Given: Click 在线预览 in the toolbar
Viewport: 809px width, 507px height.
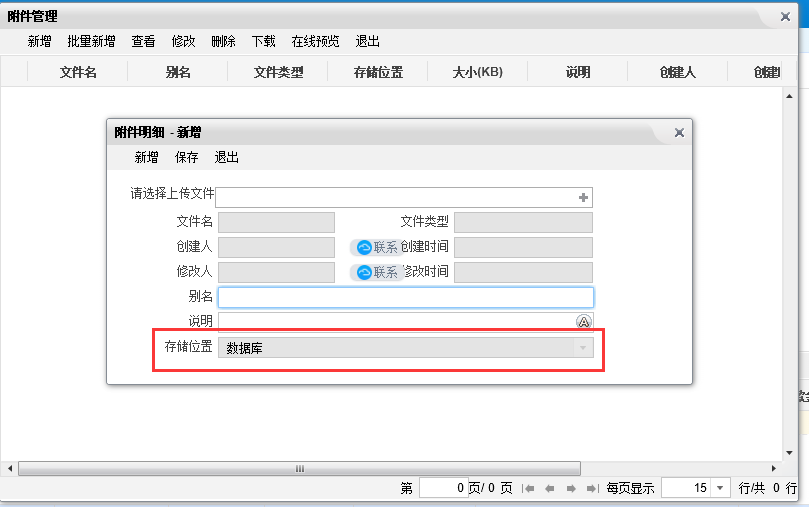Looking at the screenshot, I should pos(315,41).
